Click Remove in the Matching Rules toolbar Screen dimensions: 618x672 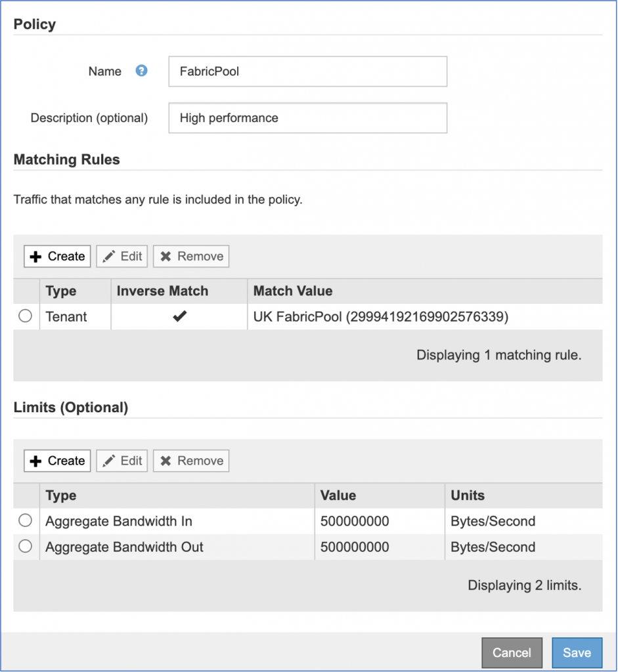(191, 256)
